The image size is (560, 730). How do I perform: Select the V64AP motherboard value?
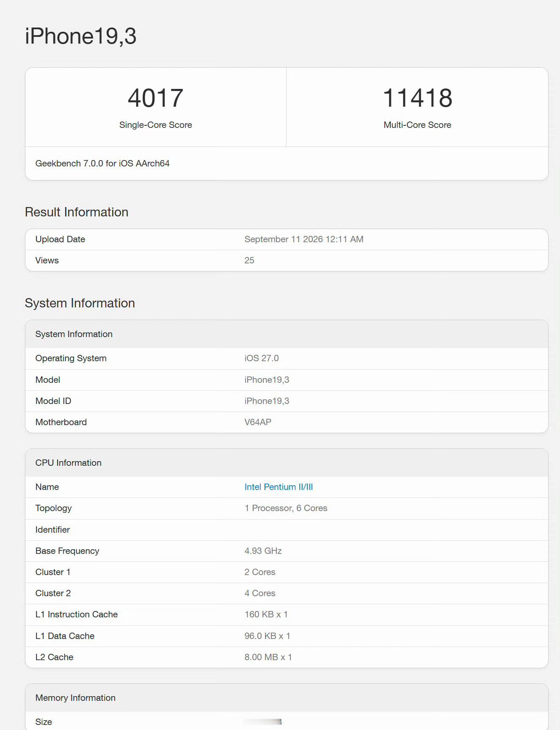[x=258, y=422]
